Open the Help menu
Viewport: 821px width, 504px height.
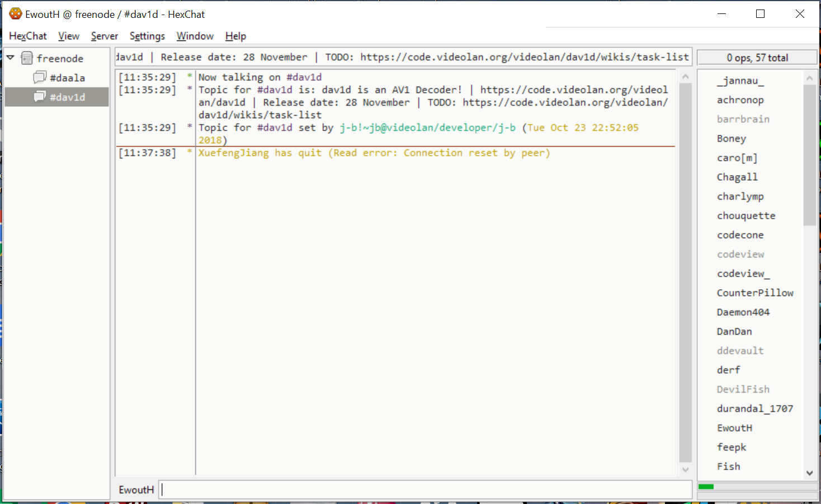[235, 36]
